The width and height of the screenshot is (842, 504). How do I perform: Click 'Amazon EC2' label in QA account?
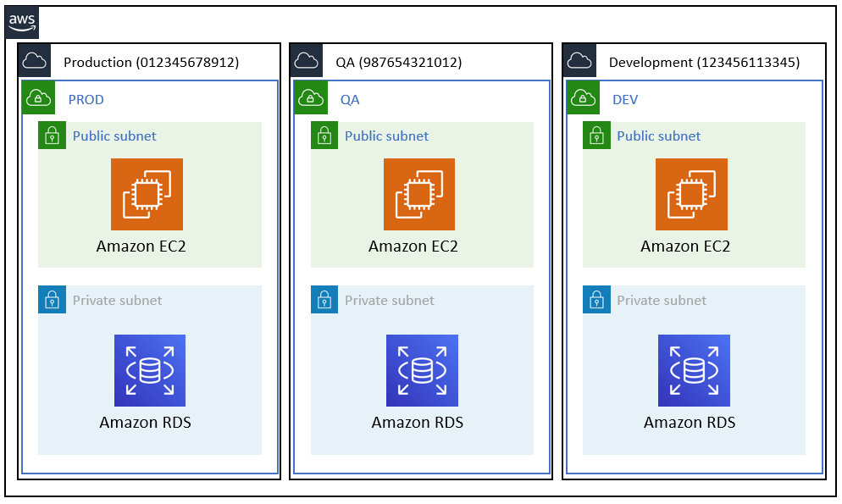tap(413, 246)
